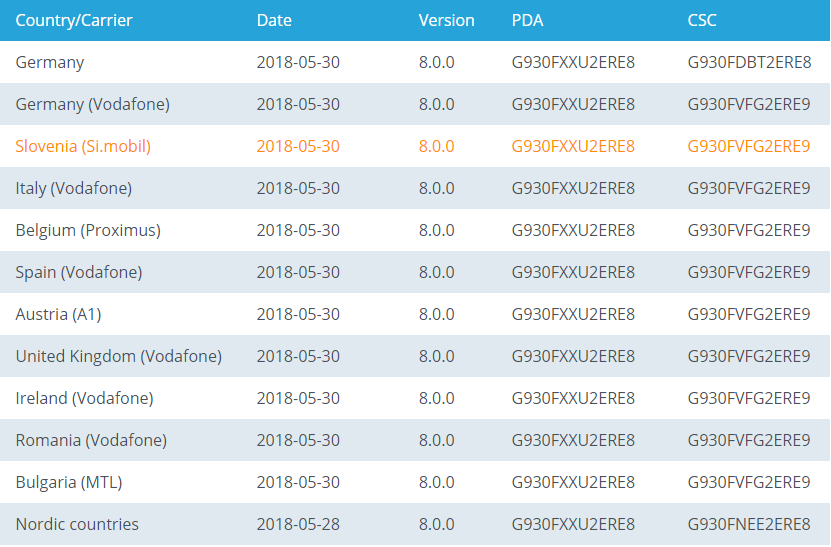Click the Bulgaria (MTL) row
Screen dimensions: 831x547
[x=68, y=482]
